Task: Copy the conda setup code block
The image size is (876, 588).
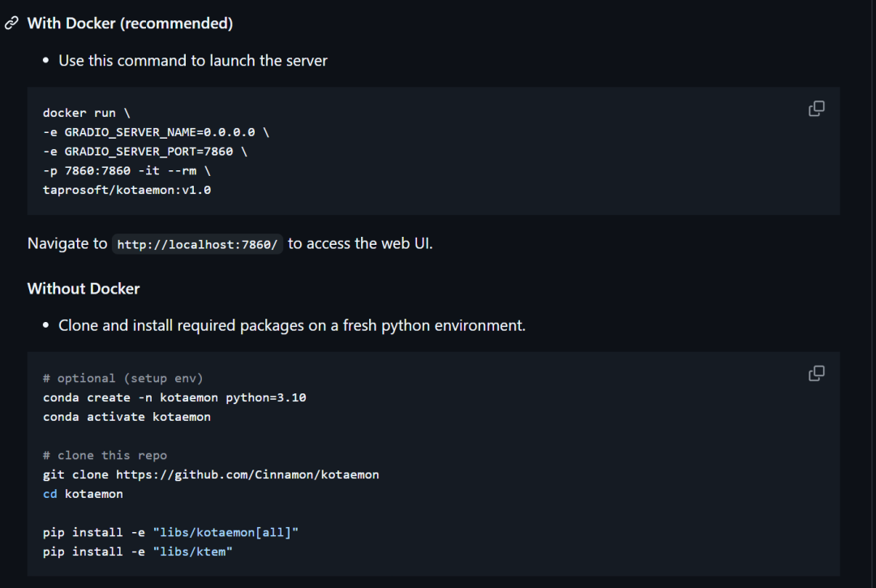Action: pyautogui.click(x=817, y=373)
